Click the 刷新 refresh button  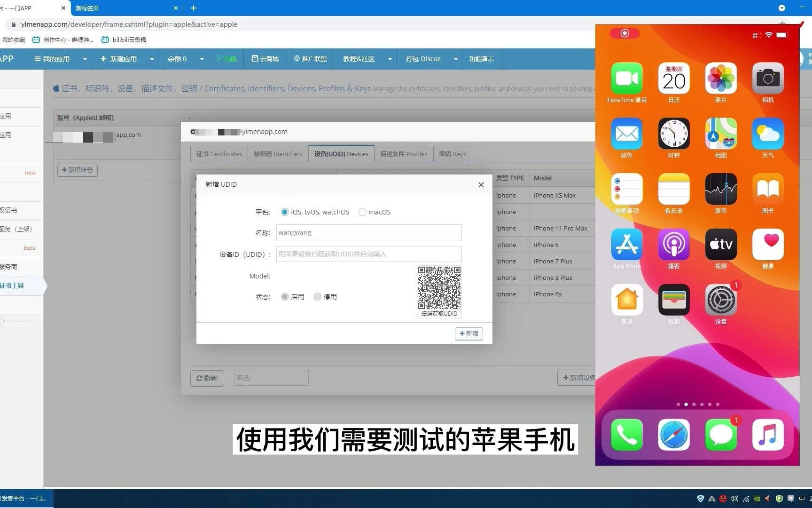coord(206,378)
